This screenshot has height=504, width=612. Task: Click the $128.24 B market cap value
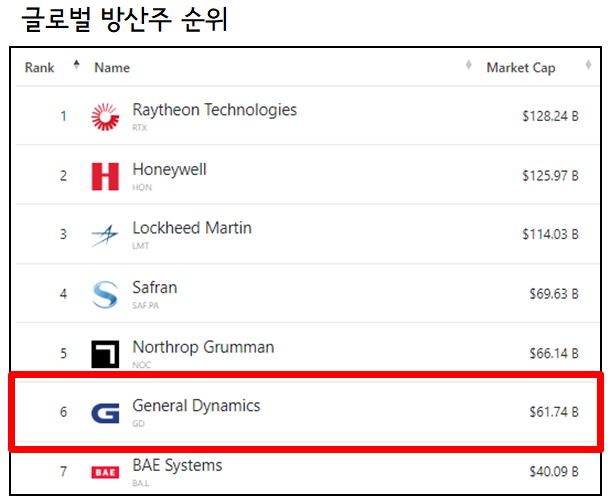point(550,116)
